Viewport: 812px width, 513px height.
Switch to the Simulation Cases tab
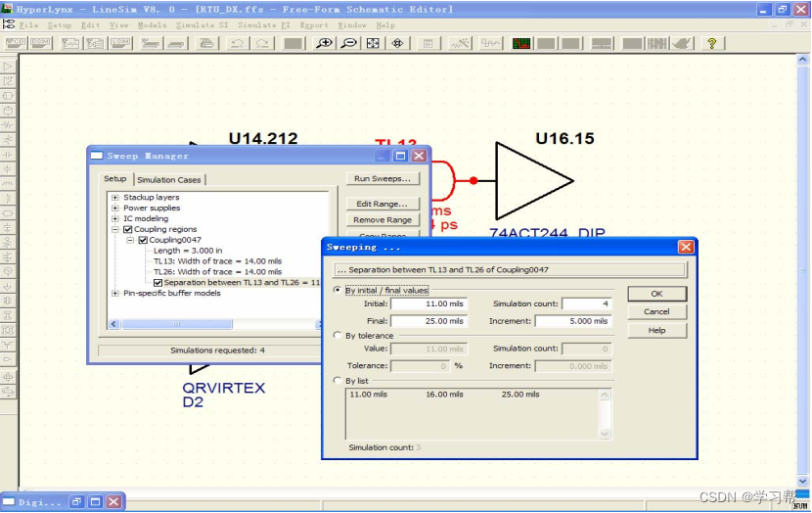169,180
